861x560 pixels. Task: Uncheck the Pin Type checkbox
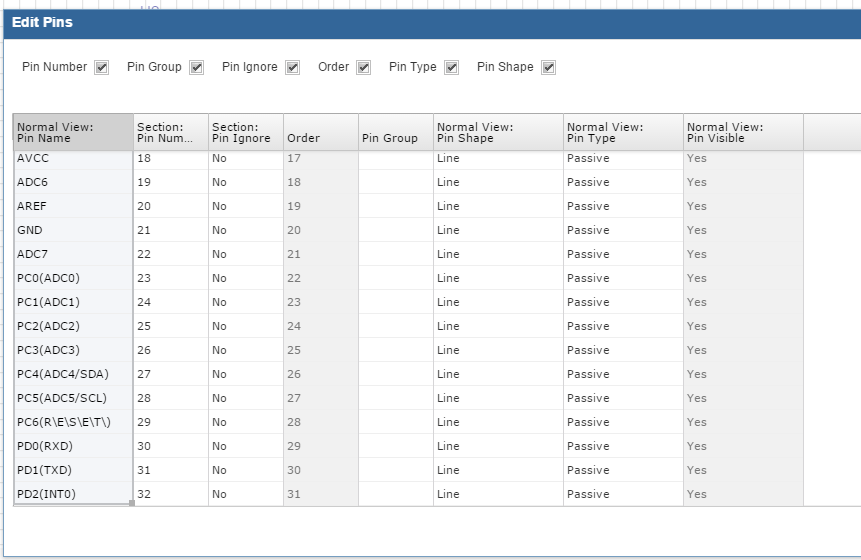451,68
